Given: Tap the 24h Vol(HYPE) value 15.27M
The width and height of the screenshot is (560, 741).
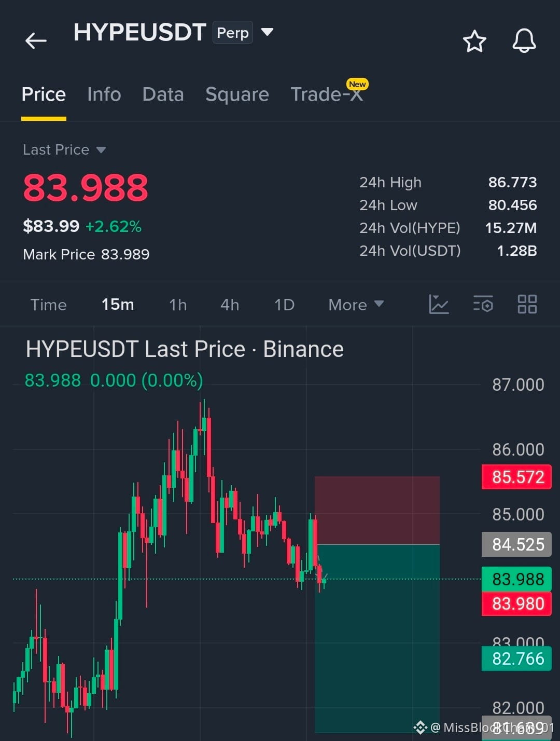Looking at the screenshot, I should [x=511, y=228].
